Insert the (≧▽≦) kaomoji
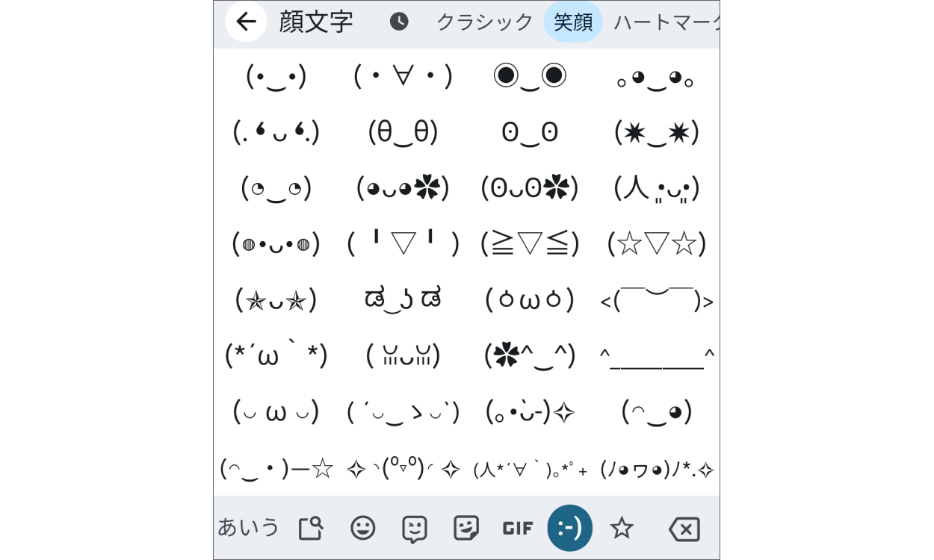The image size is (934, 560). (530, 243)
